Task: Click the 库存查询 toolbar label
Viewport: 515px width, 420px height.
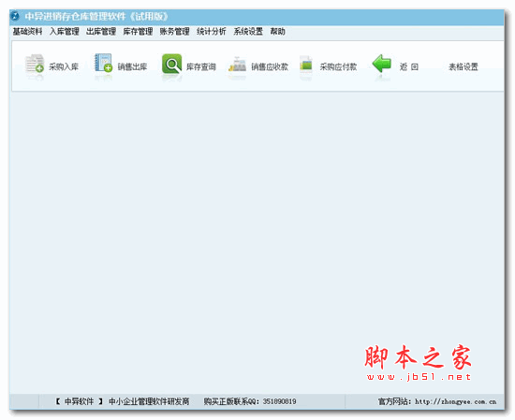Action: point(201,67)
